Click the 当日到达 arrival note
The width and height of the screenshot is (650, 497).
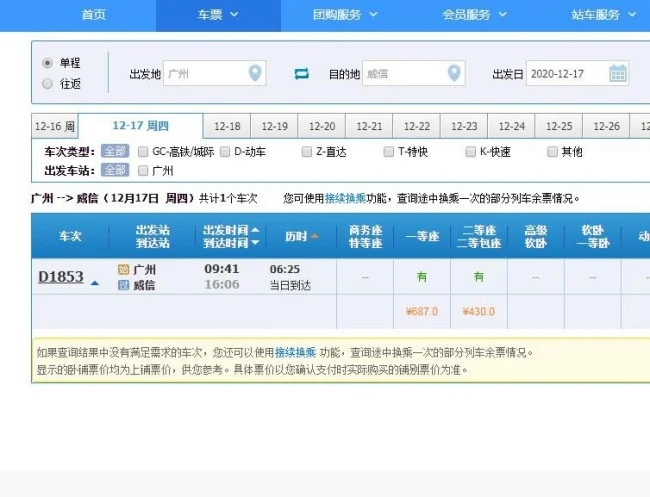point(290,285)
